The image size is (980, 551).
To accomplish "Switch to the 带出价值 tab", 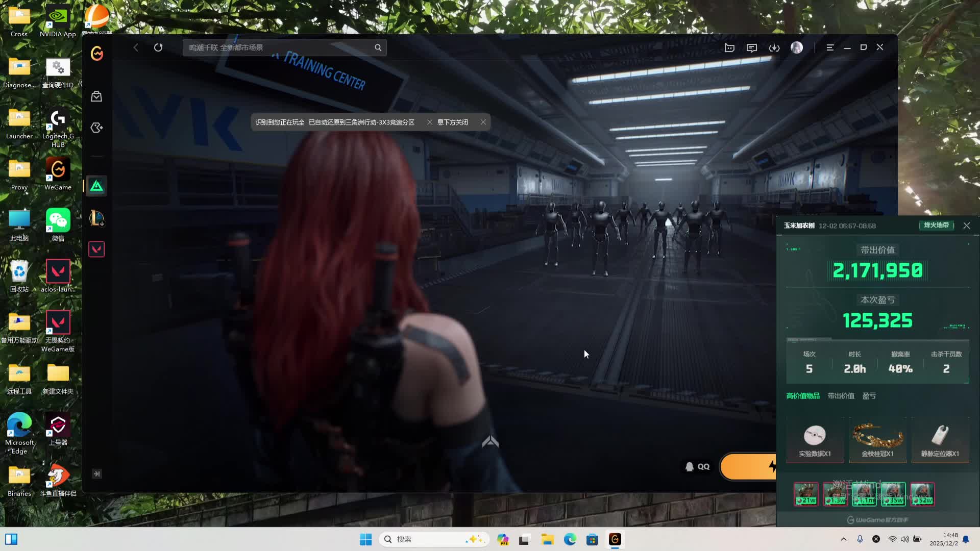I will pos(841,396).
